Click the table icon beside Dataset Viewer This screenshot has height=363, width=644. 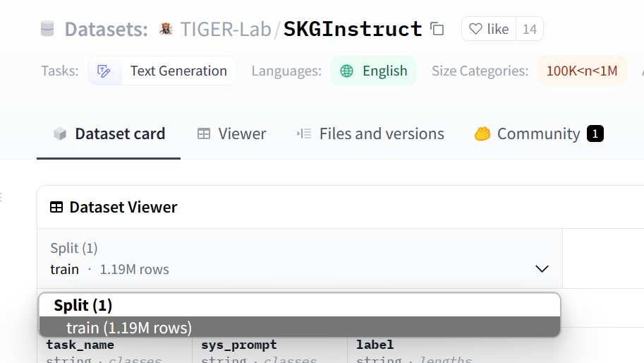pos(56,207)
